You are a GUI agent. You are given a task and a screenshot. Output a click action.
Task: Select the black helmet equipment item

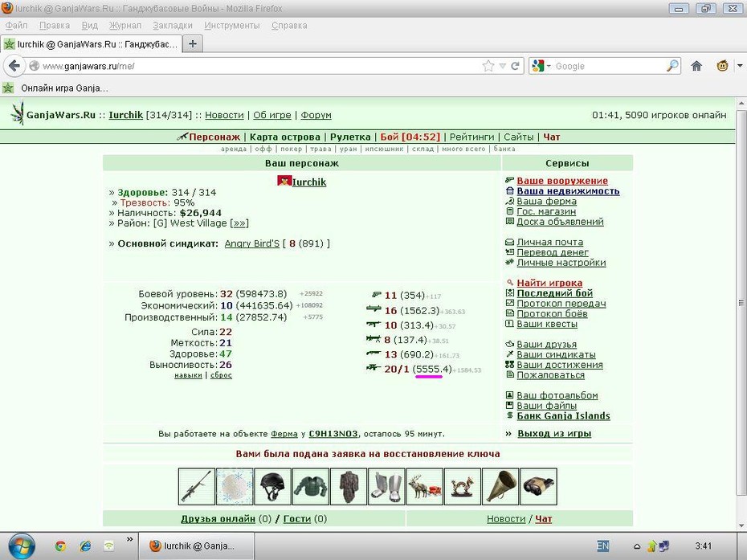click(x=272, y=486)
